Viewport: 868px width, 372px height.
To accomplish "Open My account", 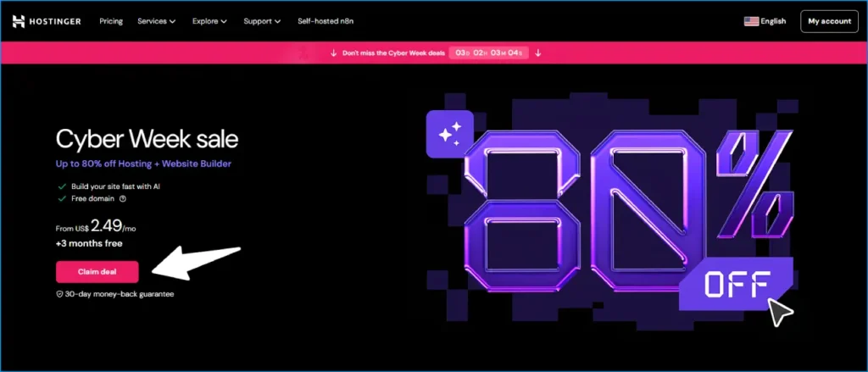I will click(x=829, y=21).
